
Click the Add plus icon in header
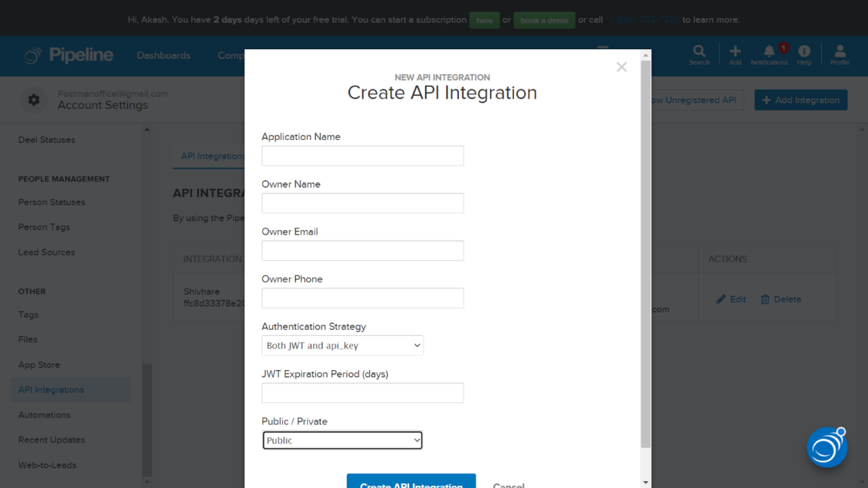point(735,51)
